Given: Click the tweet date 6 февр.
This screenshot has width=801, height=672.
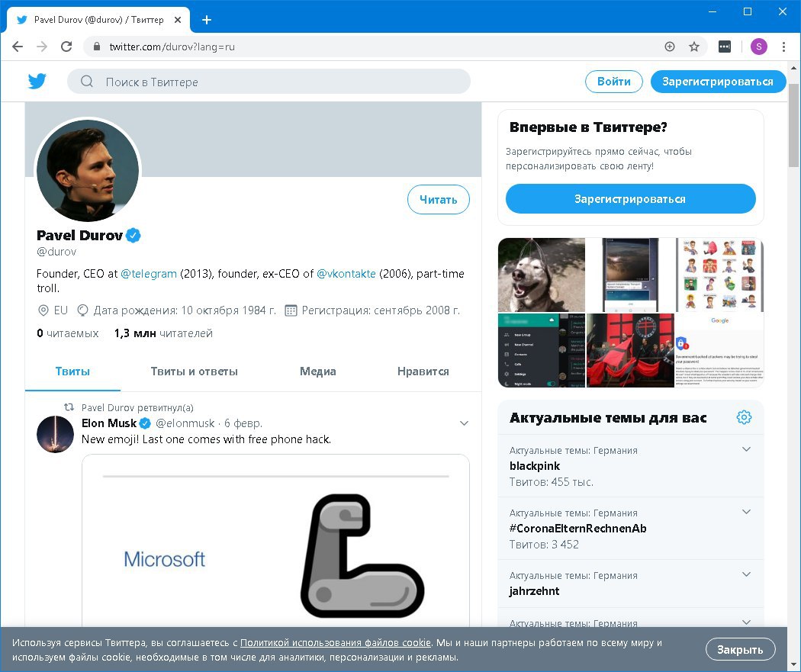Looking at the screenshot, I should 243,423.
